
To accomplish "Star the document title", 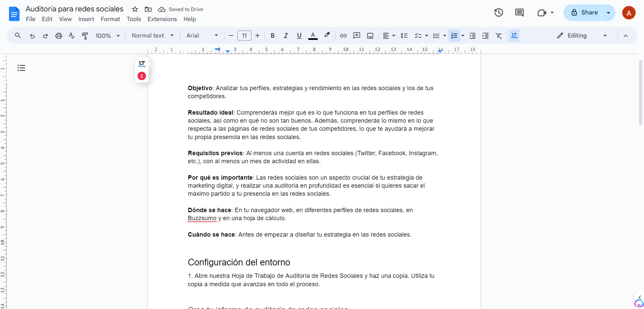I will click(x=135, y=9).
